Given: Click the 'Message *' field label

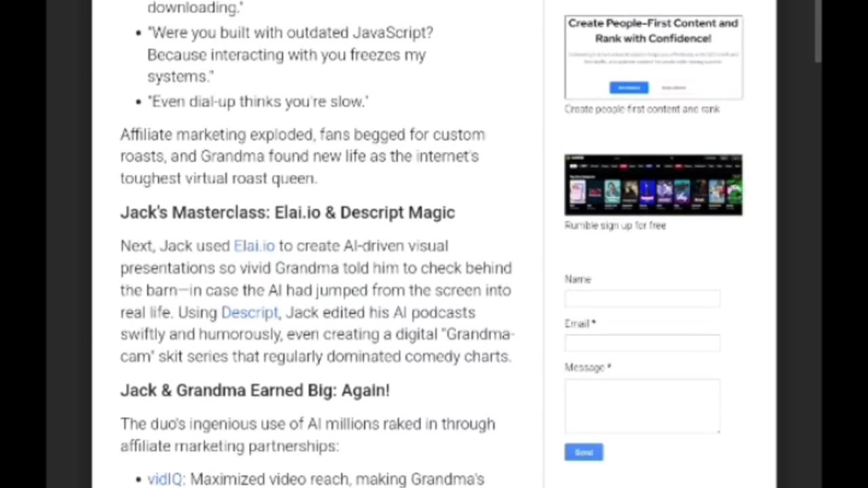Looking at the screenshot, I should (588, 367).
